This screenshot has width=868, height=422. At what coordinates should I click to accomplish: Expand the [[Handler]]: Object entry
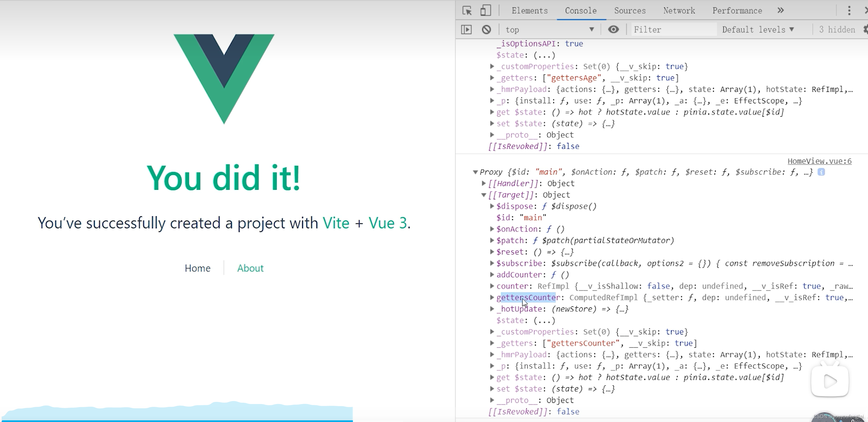[483, 183]
